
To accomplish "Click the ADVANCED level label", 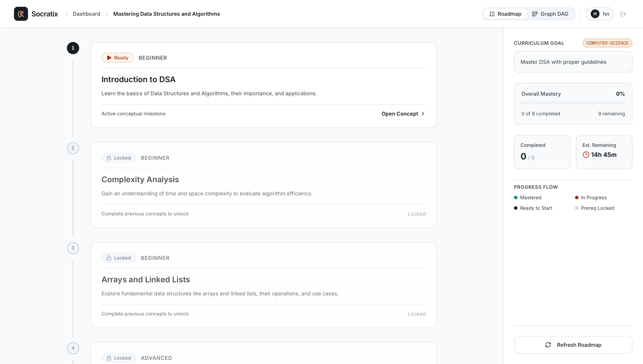I will 156,358.
